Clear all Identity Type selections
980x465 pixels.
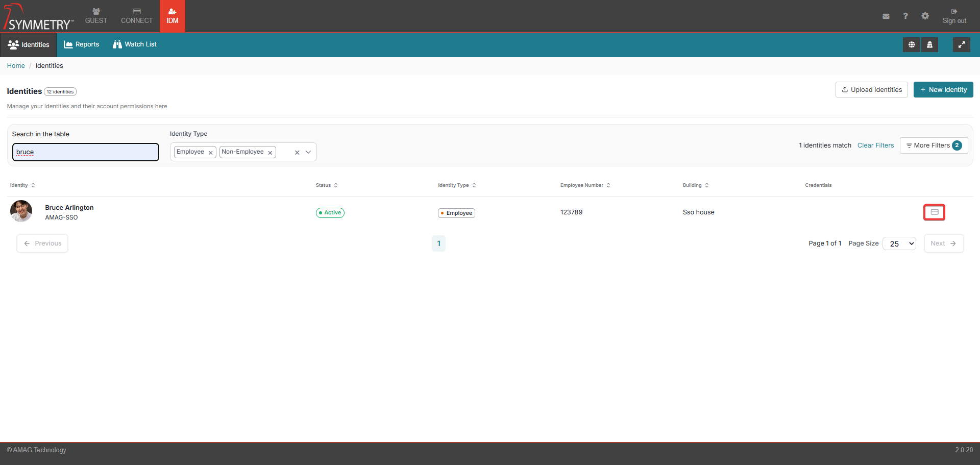[297, 153]
